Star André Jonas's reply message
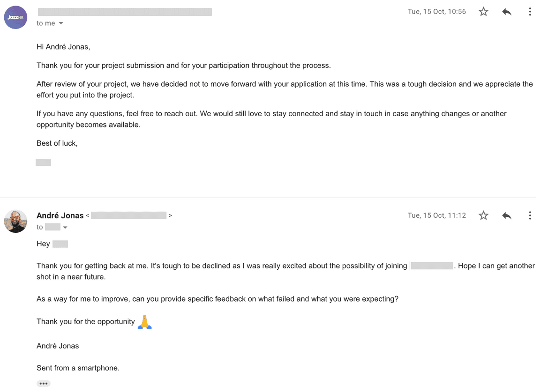 point(483,215)
